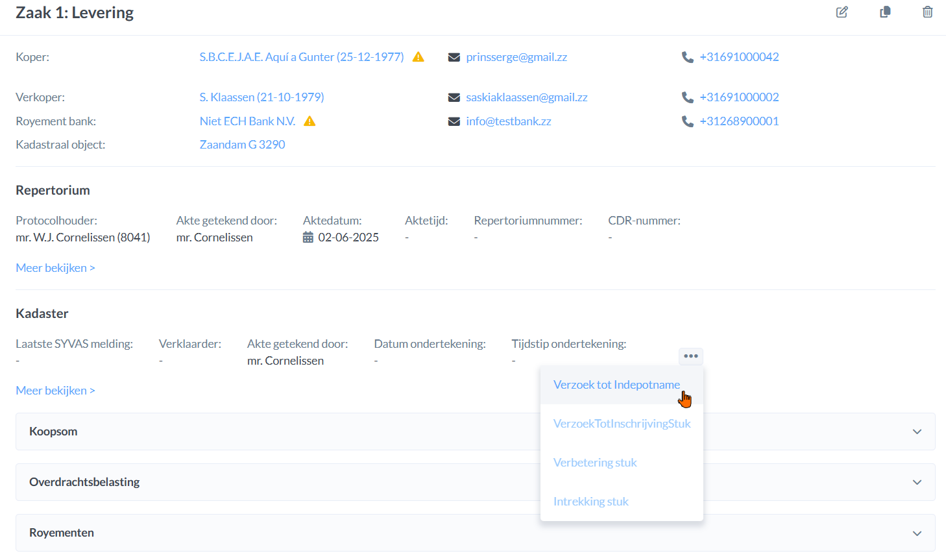Click warning triangle beside Niet ECH Bank

pyautogui.click(x=309, y=121)
